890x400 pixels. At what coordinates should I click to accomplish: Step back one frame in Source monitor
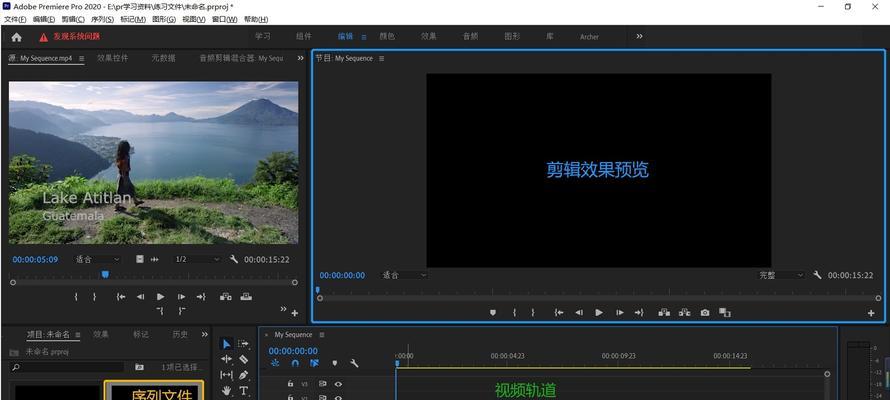(140, 297)
